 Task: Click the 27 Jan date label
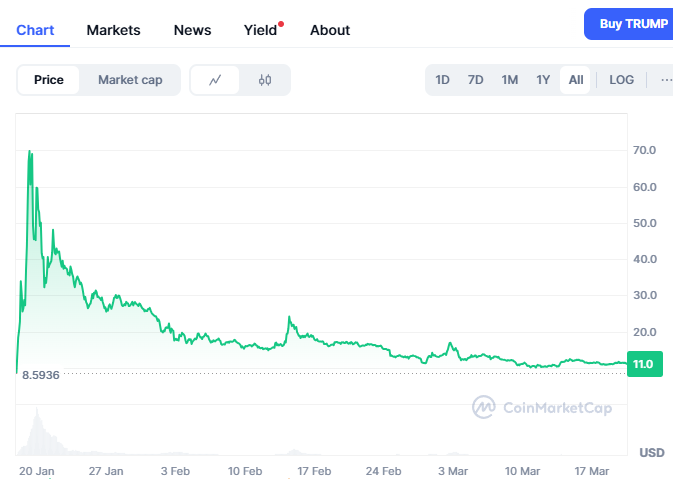(106, 471)
